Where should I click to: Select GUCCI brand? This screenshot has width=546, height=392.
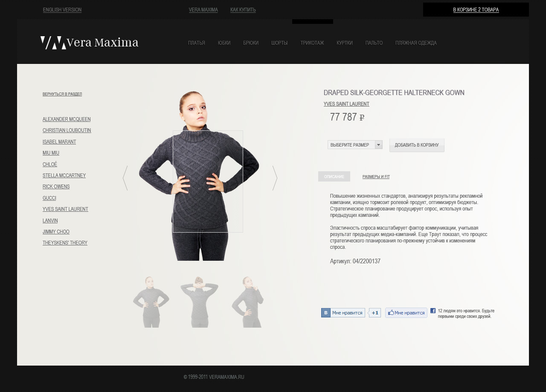(49, 198)
